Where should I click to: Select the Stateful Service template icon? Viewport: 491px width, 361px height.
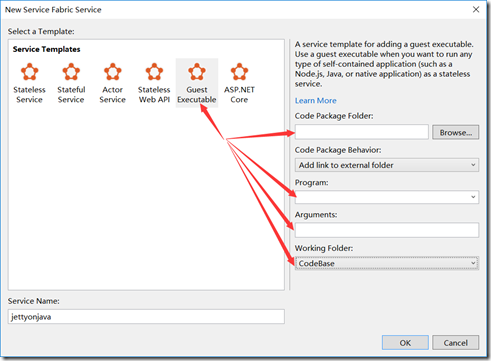(71, 72)
